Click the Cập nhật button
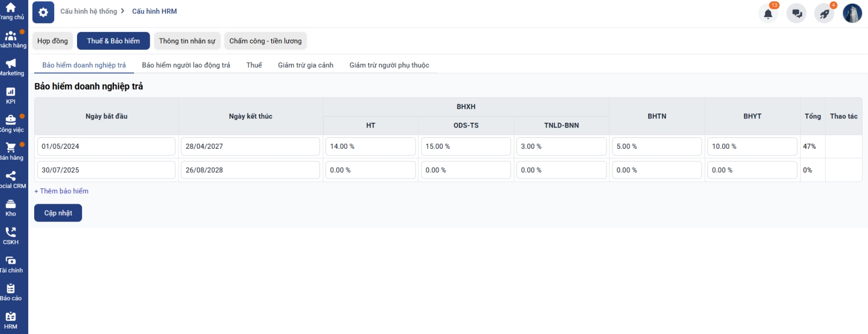Screen dimensions: 868x334 tap(58, 213)
